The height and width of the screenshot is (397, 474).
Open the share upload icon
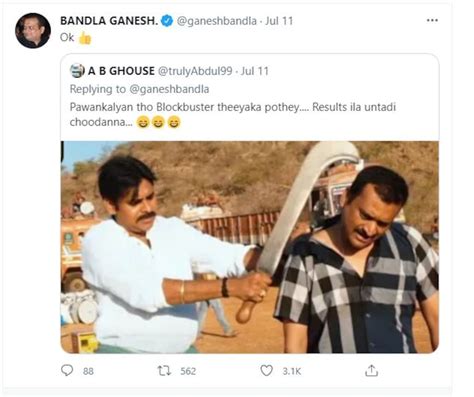click(x=371, y=370)
